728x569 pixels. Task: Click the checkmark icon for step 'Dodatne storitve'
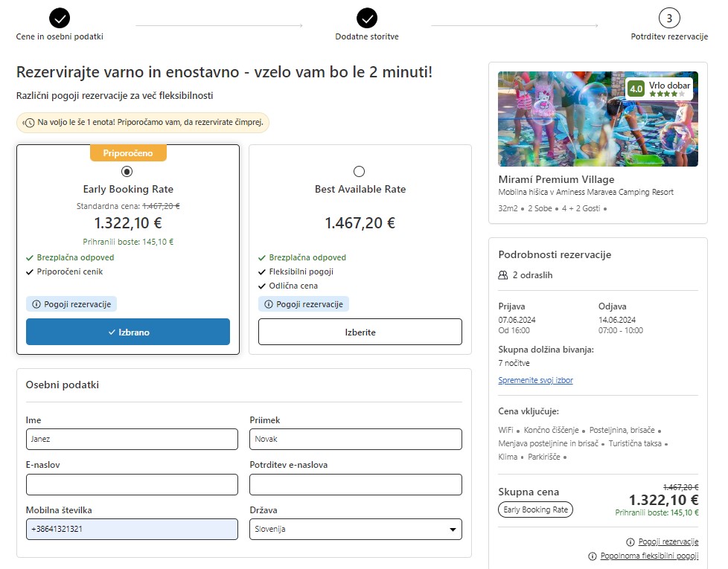(367, 18)
